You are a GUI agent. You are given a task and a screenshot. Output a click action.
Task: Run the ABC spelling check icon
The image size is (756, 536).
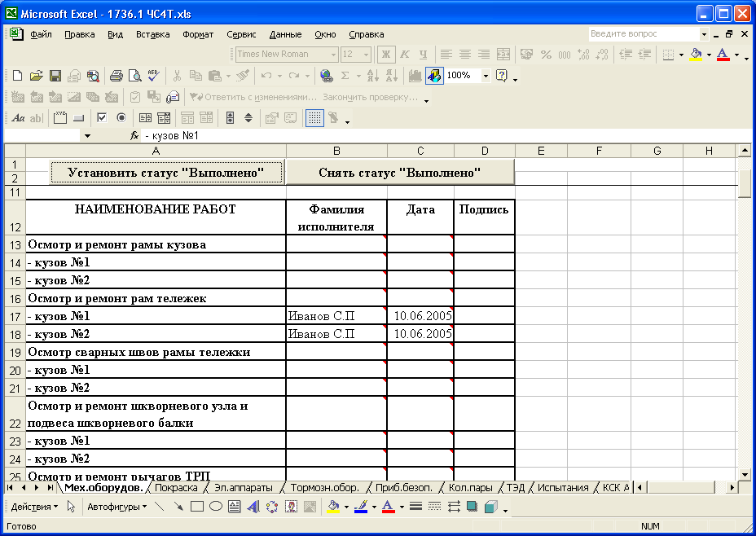[x=153, y=76]
